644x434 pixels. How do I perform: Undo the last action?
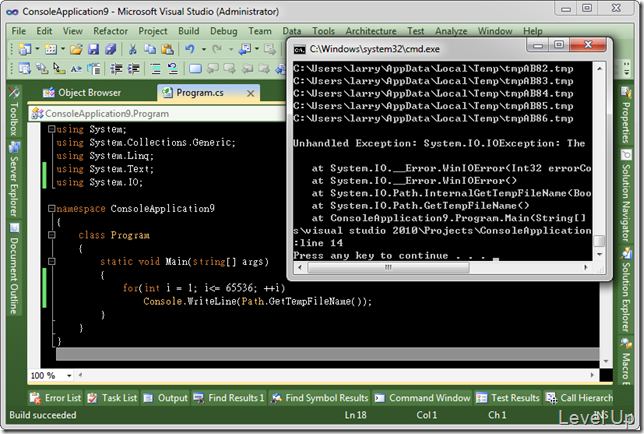[x=189, y=49]
